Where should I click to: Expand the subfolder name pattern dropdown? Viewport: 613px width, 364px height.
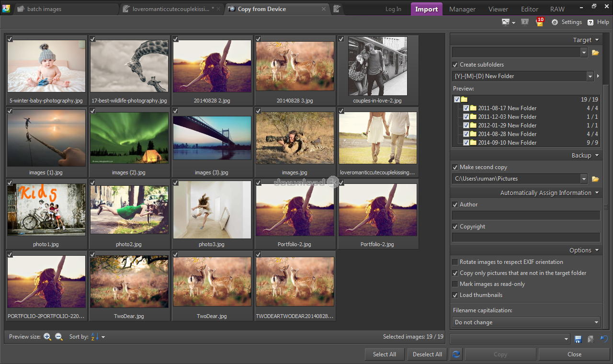click(590, 76)
